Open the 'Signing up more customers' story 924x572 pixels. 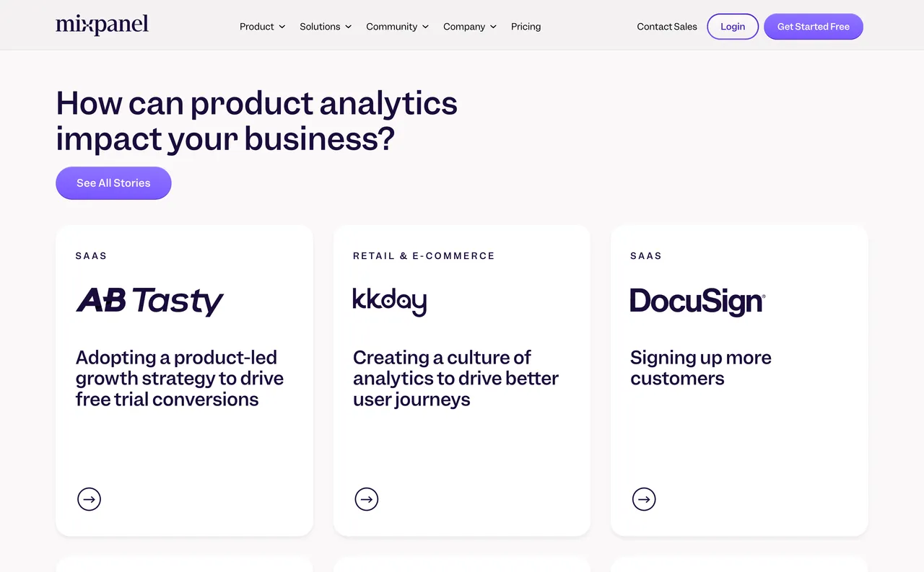[700, 367]
